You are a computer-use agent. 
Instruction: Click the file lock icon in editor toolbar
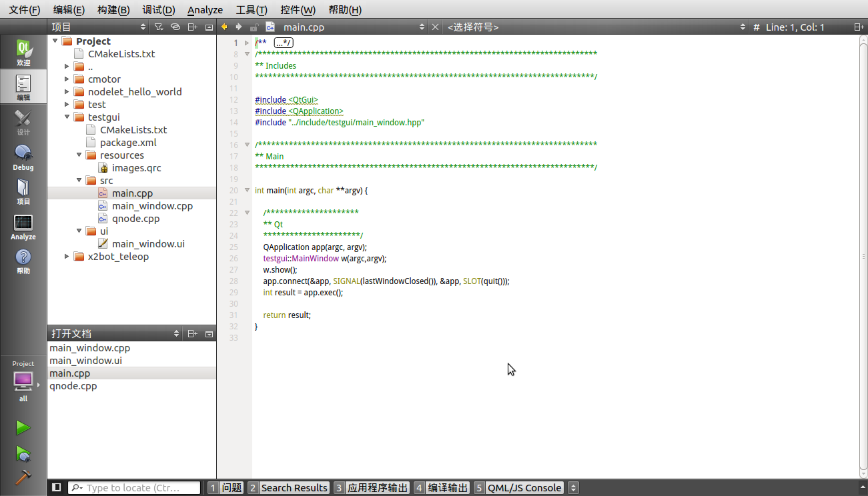coord(254,27)
